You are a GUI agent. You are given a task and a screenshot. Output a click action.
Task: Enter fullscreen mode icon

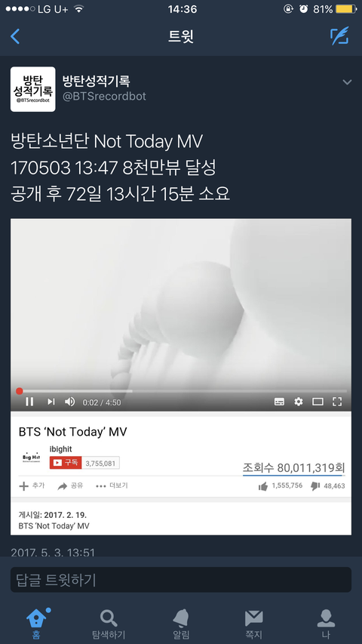click(x=337, y=402)
